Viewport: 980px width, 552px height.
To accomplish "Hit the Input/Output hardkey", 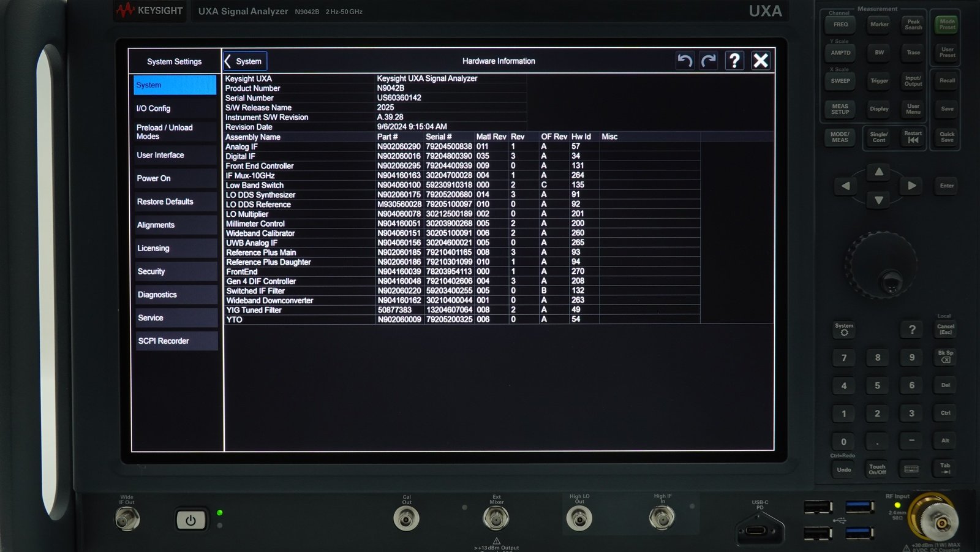I will [x=913, y=81].
